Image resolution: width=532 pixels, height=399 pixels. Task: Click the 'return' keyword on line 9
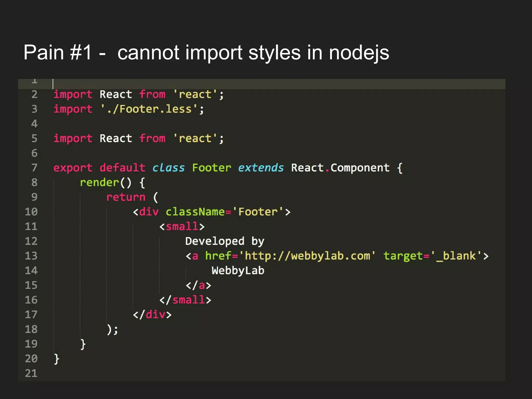(x=126, y=197)
